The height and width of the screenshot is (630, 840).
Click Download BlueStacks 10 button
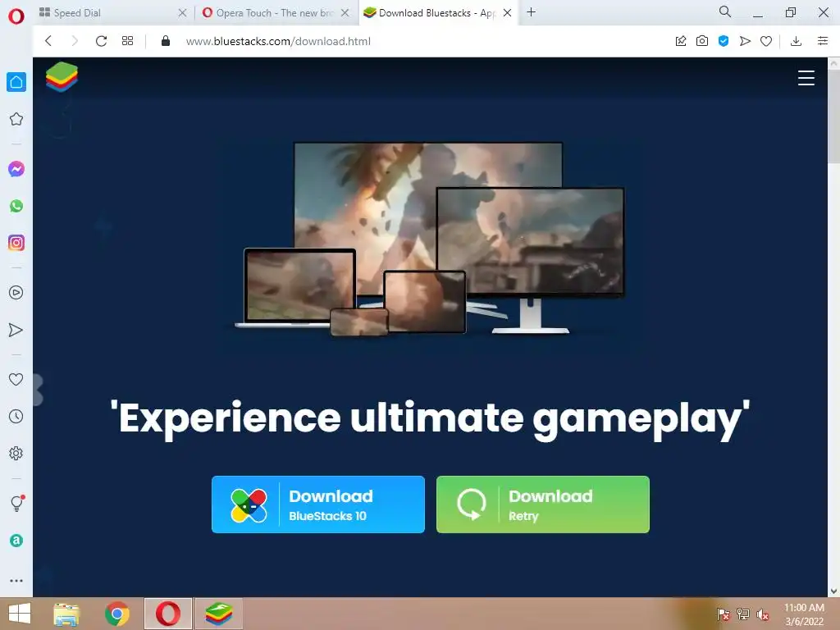click(x=318, y=504)
